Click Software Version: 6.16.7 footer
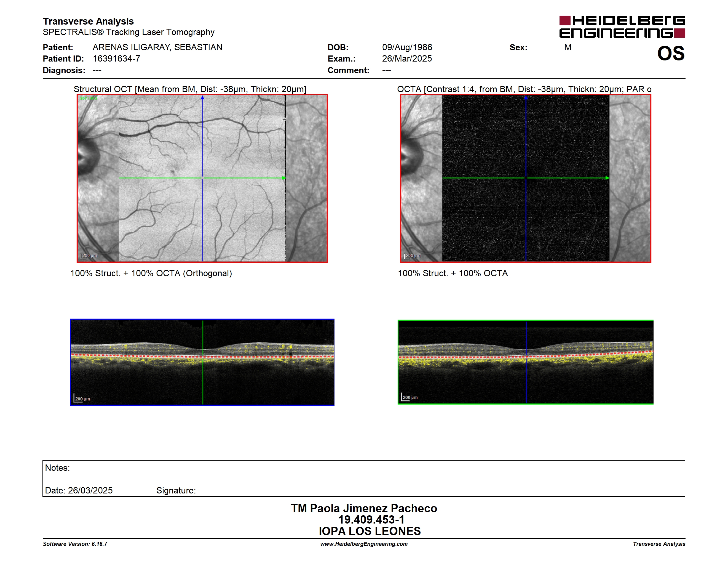This screenshot has height=563, width=728. pyautogui.click(x=75, y=544)
